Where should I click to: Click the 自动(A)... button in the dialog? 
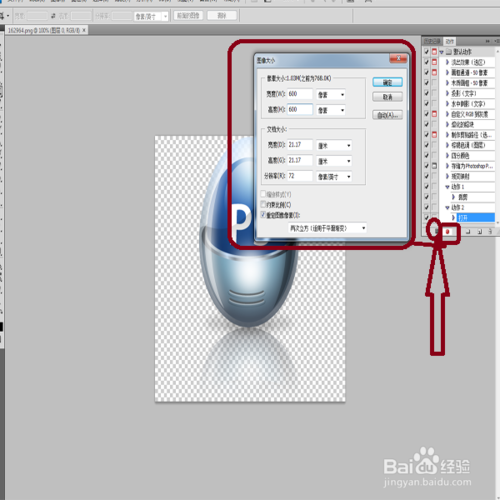(x=387, y=115)
